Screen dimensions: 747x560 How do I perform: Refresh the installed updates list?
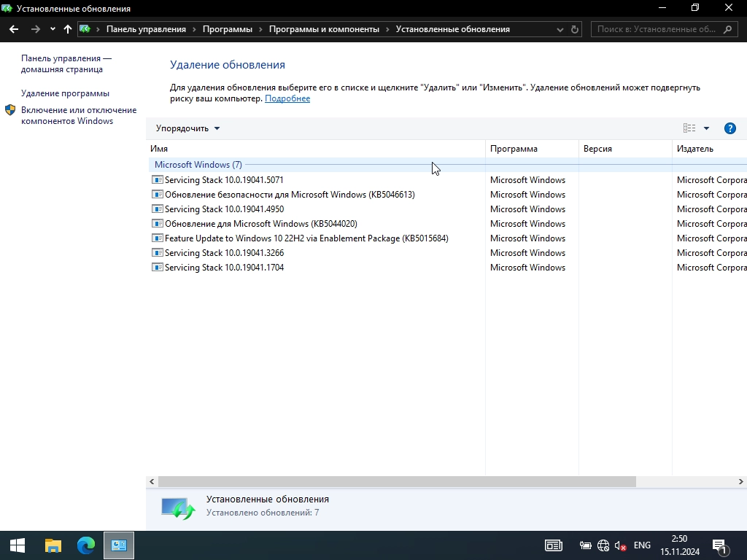pyautogui.click(x=575, y=29)
